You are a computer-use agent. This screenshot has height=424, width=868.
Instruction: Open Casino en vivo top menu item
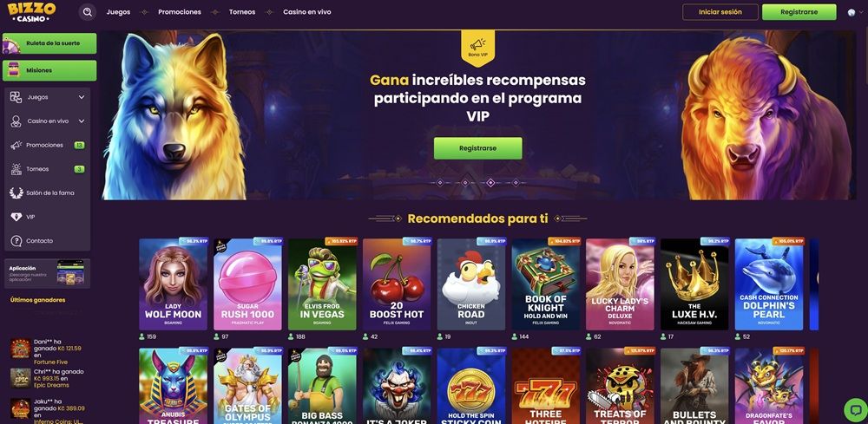306,12
